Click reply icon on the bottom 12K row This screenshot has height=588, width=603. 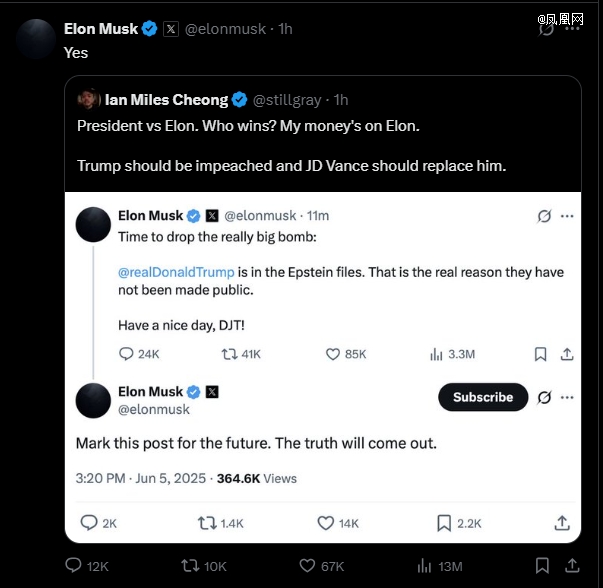tap(73, 566)
